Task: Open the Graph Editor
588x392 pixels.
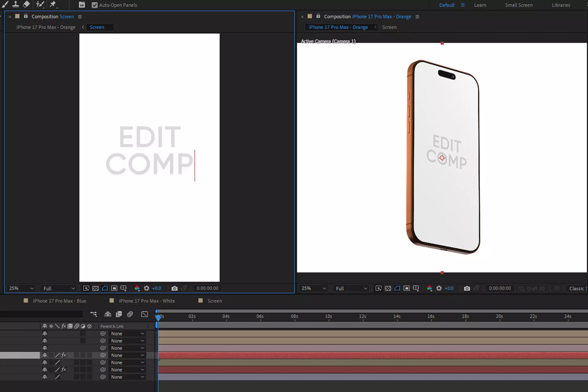Action: click(x=144, y=314)
